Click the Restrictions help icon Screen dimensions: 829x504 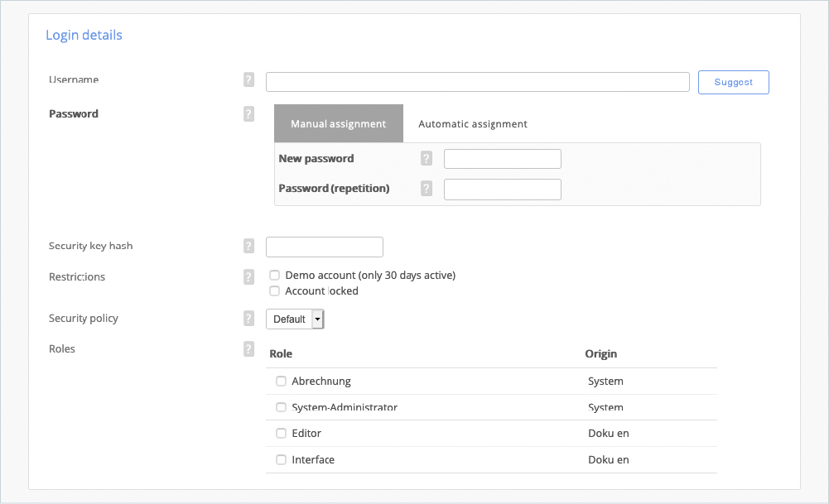tap(248, 277)
